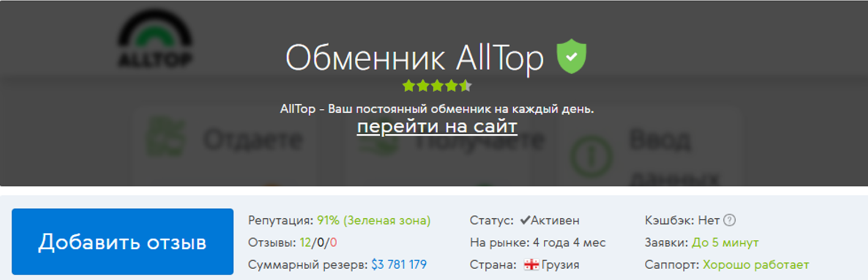Click the '91% (Зеленая зона)' reputation value
This screenshot has width=868, height=280.
[374, 220]
